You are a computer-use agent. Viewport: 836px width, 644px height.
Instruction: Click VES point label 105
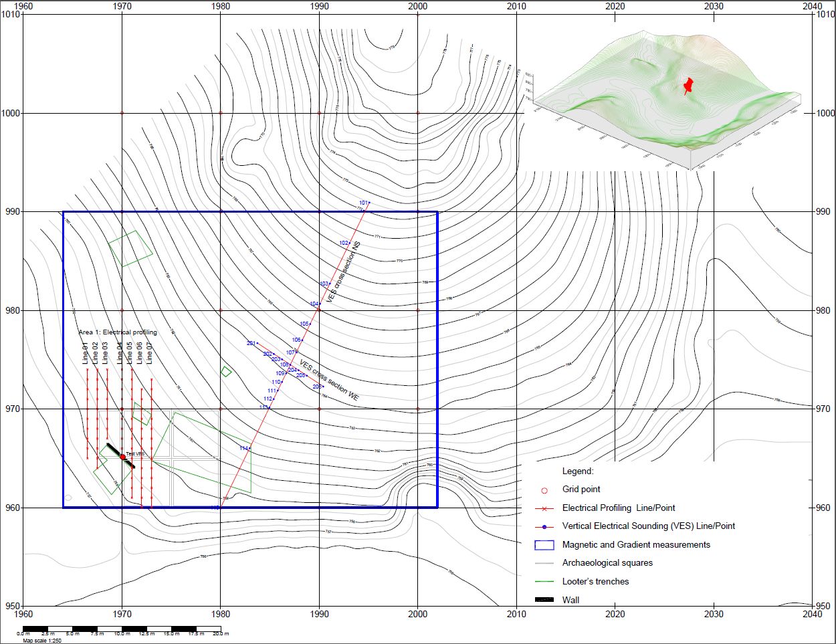pyautogui.click(x=304, y=324)
